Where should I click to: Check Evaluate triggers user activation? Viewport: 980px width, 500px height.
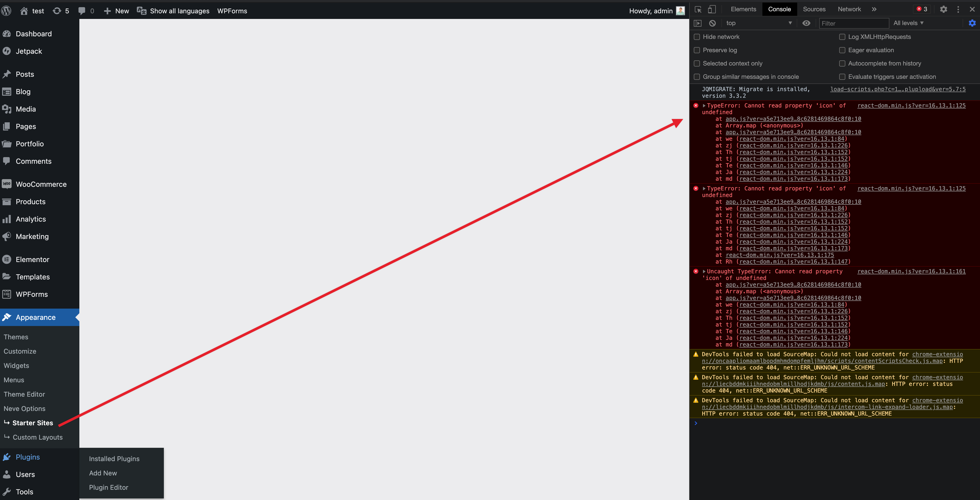point(842,77)
